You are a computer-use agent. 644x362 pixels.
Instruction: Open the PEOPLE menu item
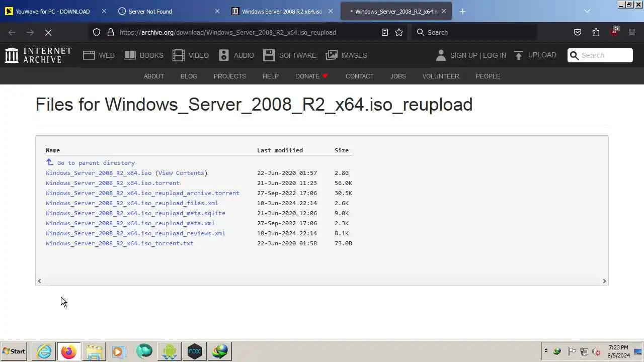[x=488, y=76]
